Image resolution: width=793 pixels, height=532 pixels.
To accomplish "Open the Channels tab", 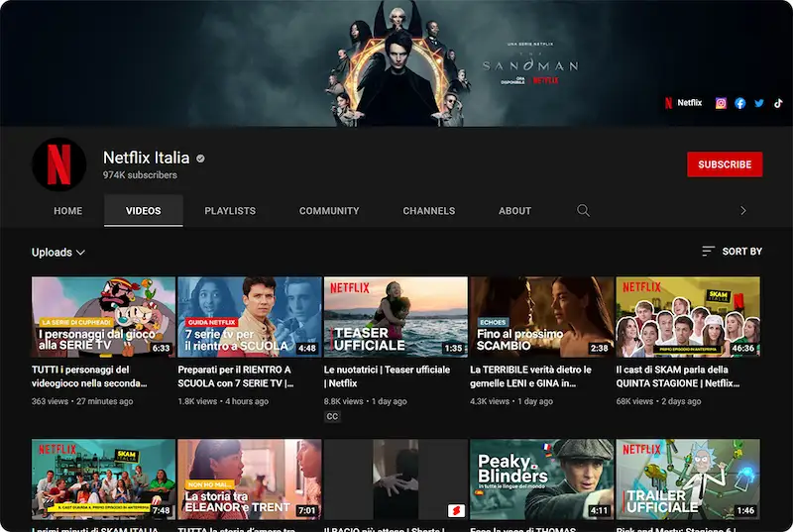I will click(x=429, y=211).
